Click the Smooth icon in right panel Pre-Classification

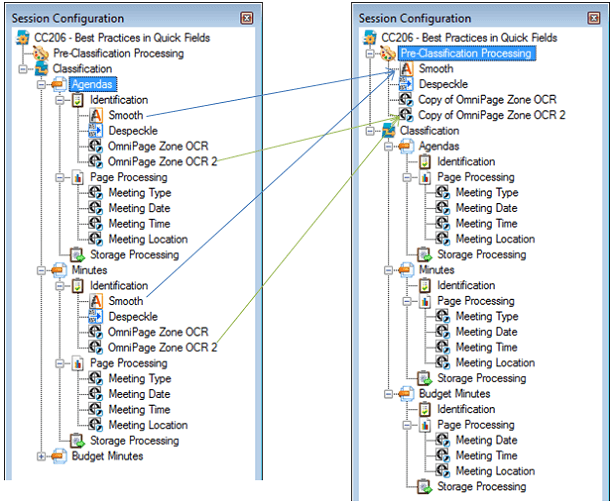point(407,69)
